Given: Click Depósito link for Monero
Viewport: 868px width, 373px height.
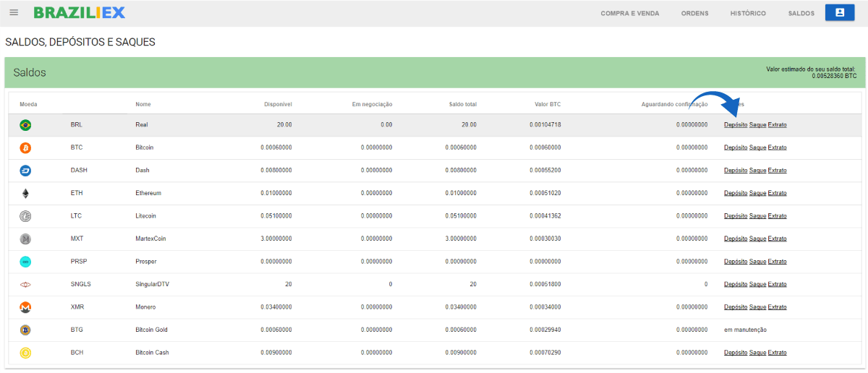Looking at the screenshot, I should pos(736,307).
